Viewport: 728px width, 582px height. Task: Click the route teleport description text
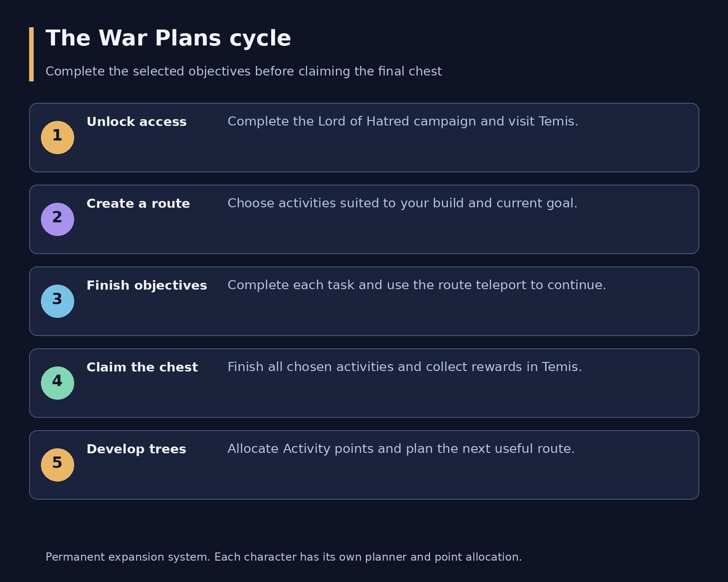[x=417, y=285]
